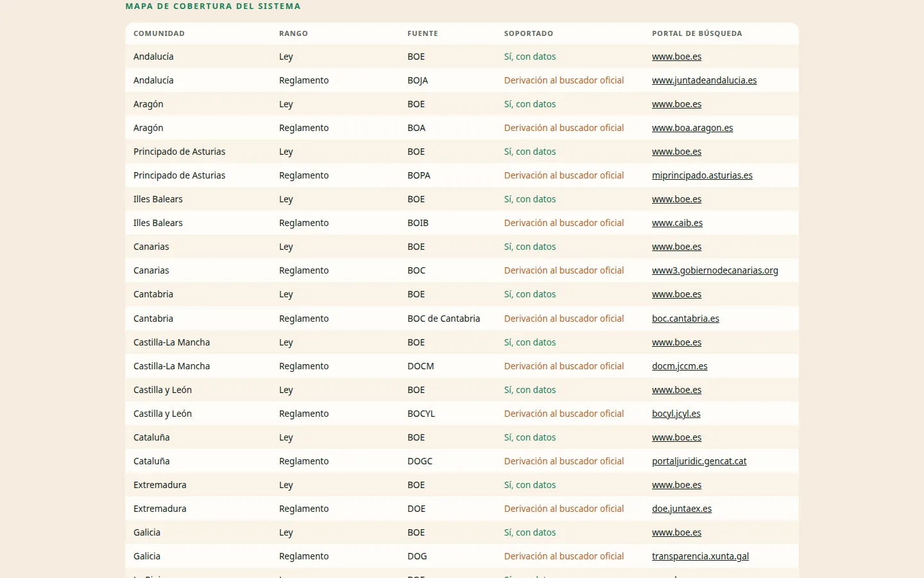Click the bocyl.jcyl.es link
The height and width of the screenshot is (578, 924).
click(x=676, y=414)
